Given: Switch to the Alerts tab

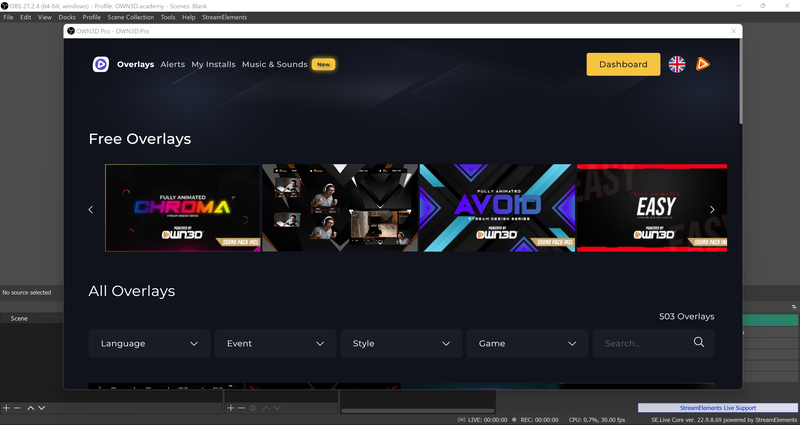Looking at the screenshot, I should (173, 64).
